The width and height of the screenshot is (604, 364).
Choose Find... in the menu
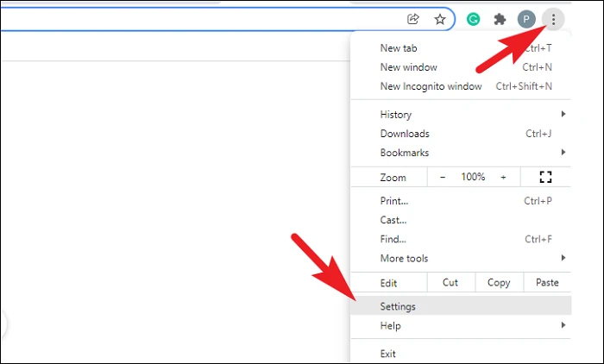[x=461, y=239]
